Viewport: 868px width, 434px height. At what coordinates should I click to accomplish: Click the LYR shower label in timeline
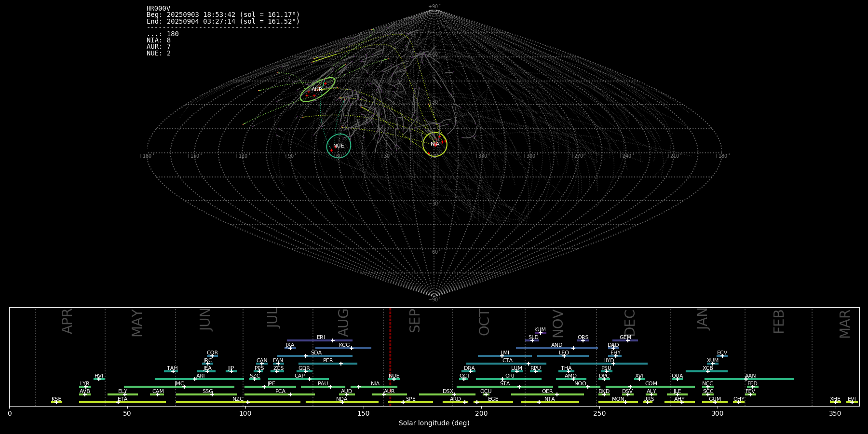pyautogui.click(x=84, y=383)
